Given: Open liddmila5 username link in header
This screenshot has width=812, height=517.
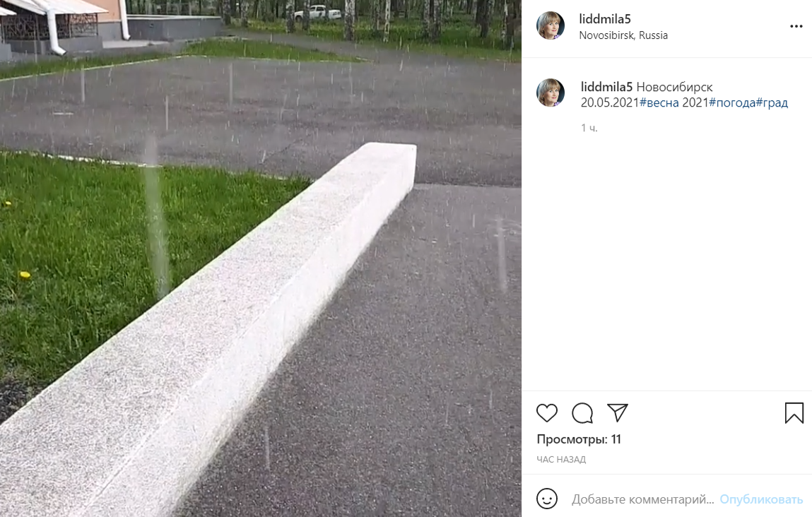Looking at the screenshot, I should [x=605, y=19].
